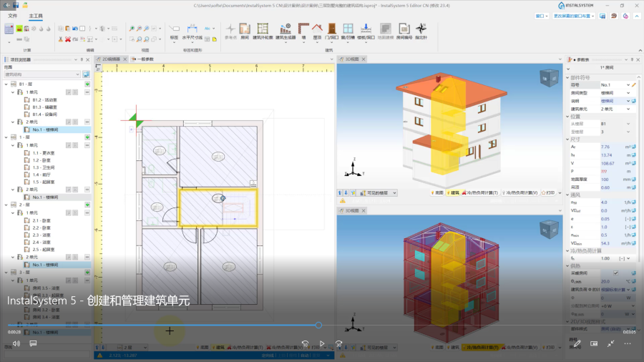Viewport: 644px width, 362px height.
Task: Toggle green visibility marker for floor 1
Action: pos(87,137)
